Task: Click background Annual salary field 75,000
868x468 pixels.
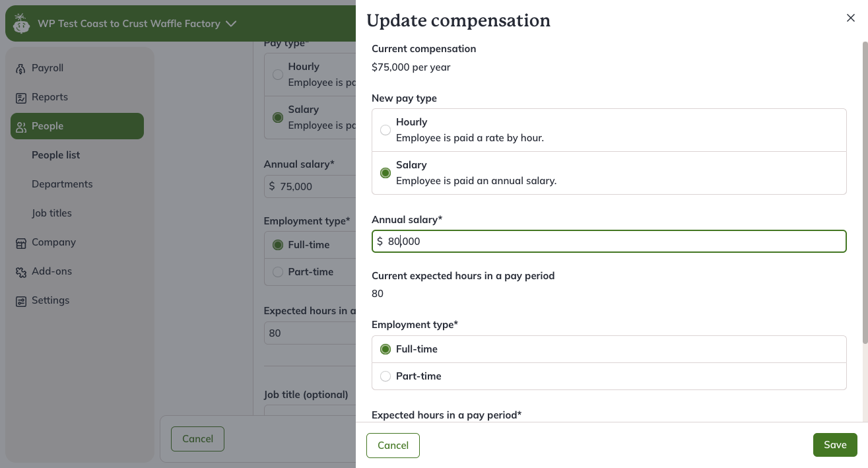Action: (x=310, y=187)
